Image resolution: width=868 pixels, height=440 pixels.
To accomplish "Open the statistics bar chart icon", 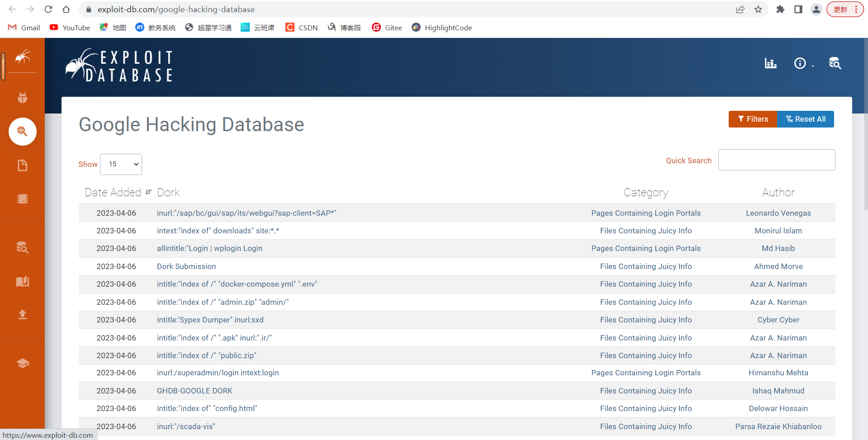I will click(x=770, y=63).
